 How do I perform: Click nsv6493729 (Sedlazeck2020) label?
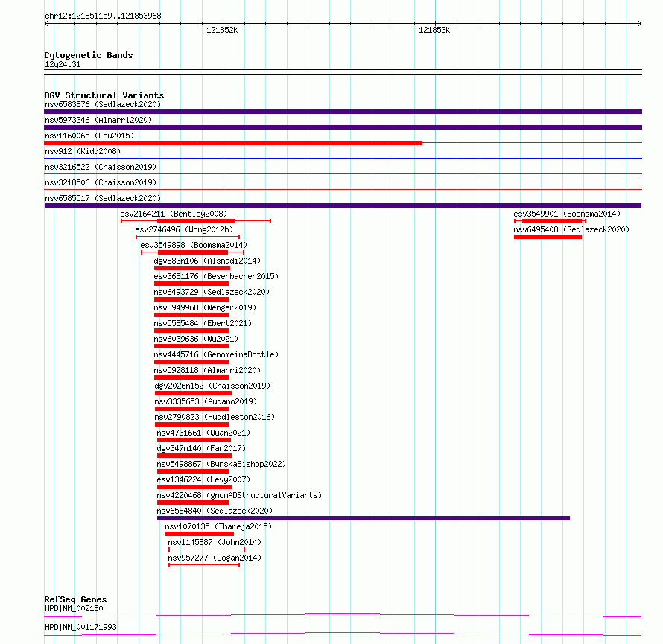212,292
